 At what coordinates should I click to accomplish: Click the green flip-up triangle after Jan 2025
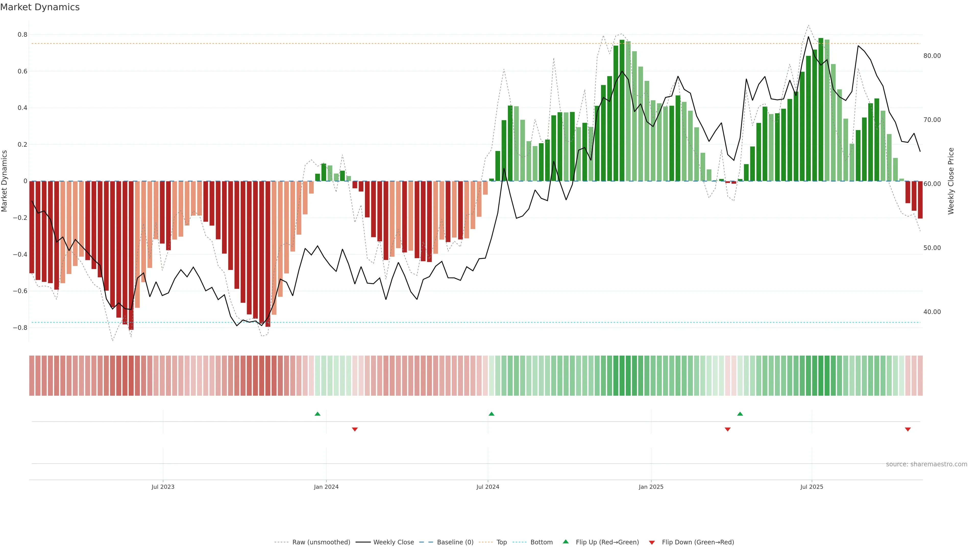[x=740, y=414]
